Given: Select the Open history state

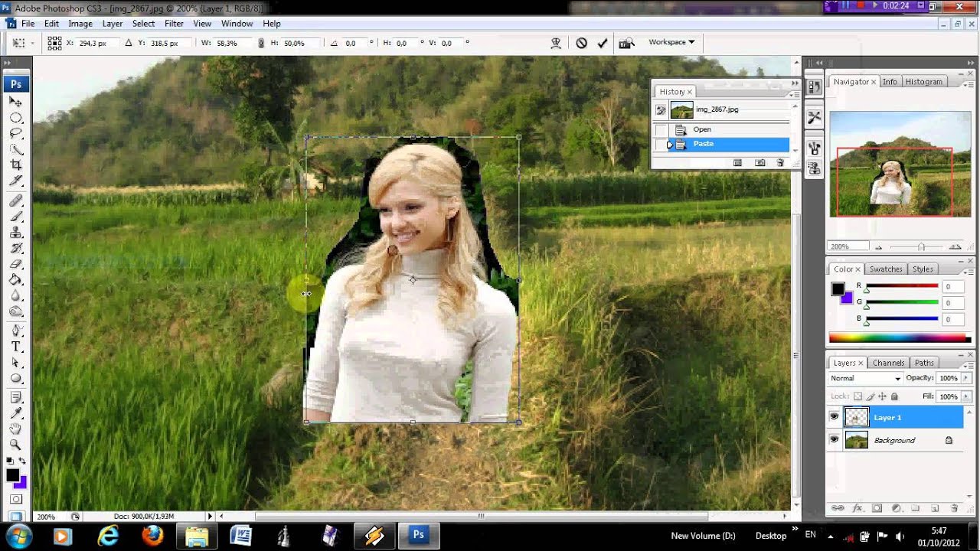Looking at the screenshot, I should [x=722, y=129].
